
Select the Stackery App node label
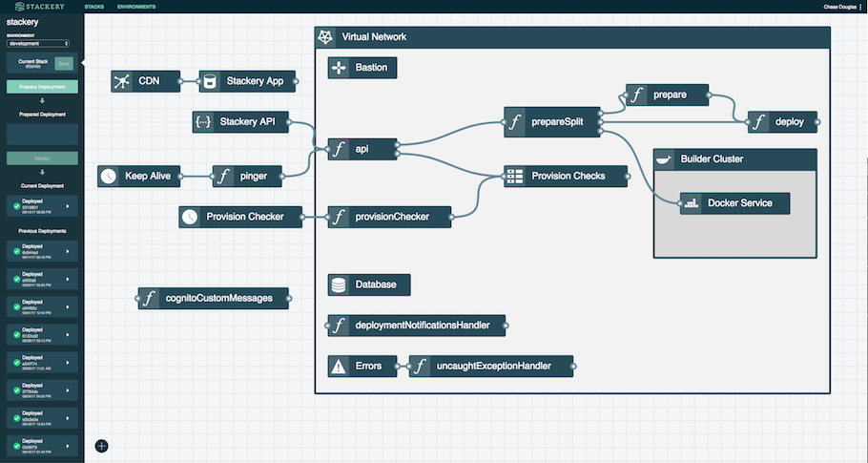(255, 81)
